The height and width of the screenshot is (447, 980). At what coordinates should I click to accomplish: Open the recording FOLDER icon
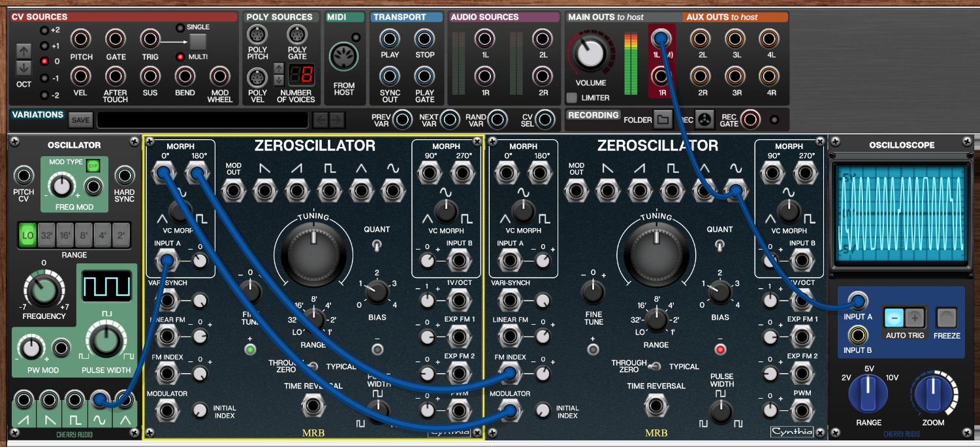(x=663, y=120)
